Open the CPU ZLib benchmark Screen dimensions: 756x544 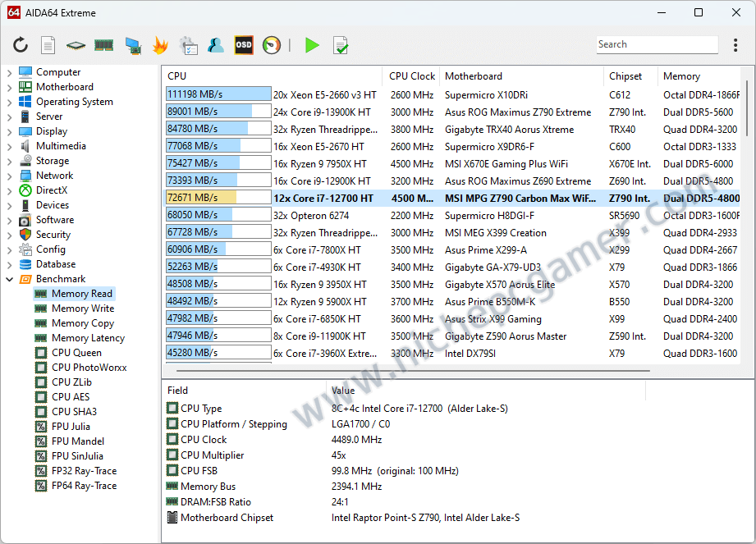click(71, 382)
